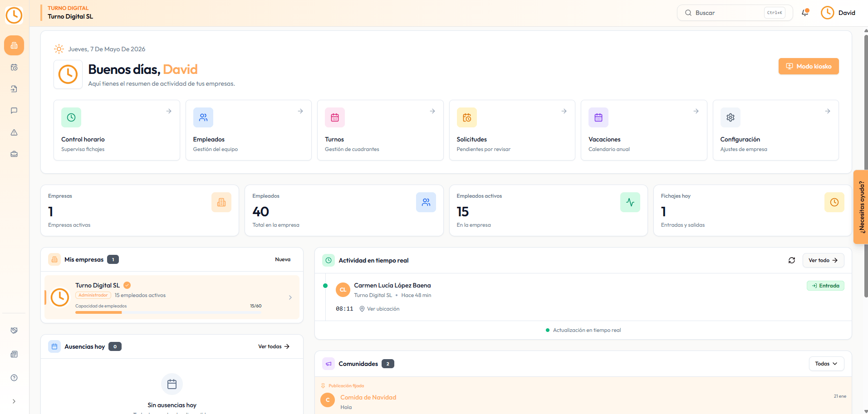
Task: Click Nueva in Mis empresas
Action: click(x=283, y=259)
